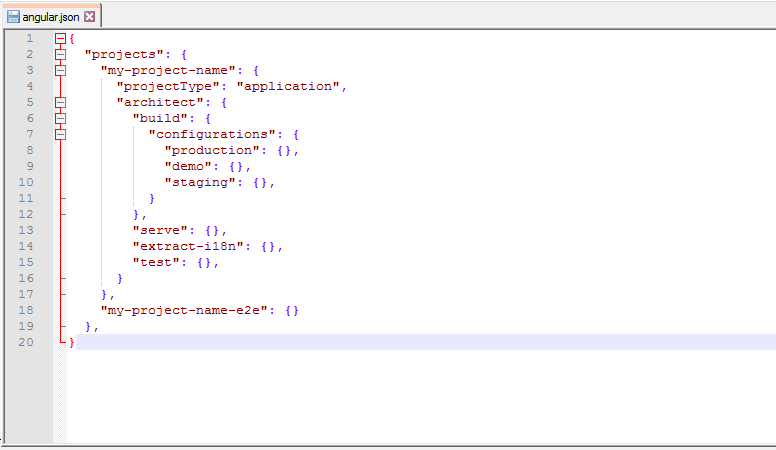Select the angular.json tab

[x=51, y=17]
